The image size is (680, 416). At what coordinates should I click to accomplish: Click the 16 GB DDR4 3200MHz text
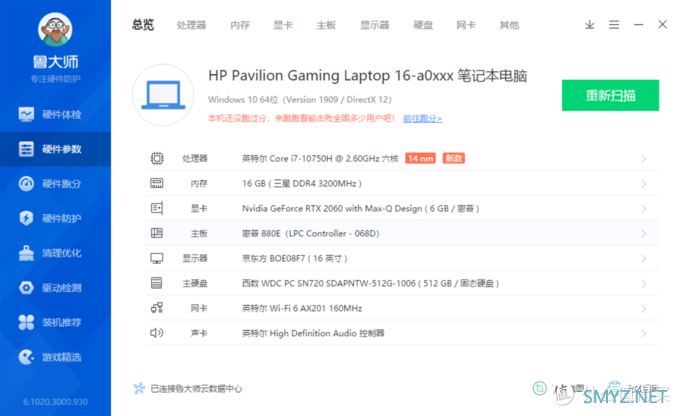click(x=302, y=183)
